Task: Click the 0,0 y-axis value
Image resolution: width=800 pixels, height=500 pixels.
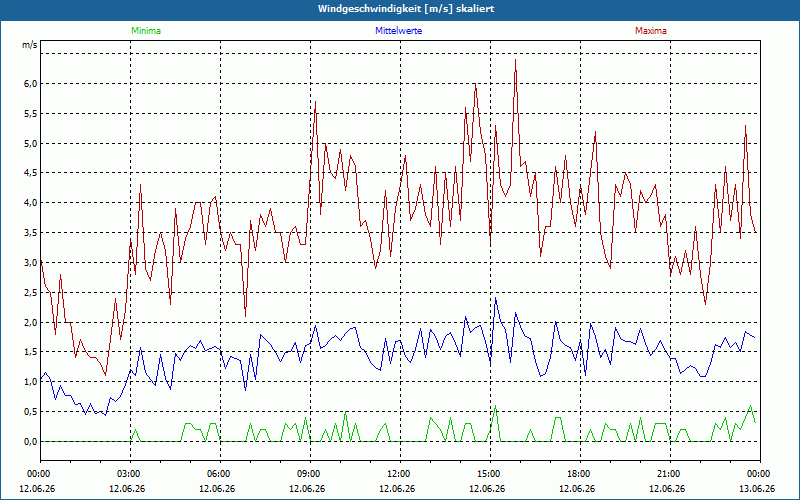Action: pos(30,442)
